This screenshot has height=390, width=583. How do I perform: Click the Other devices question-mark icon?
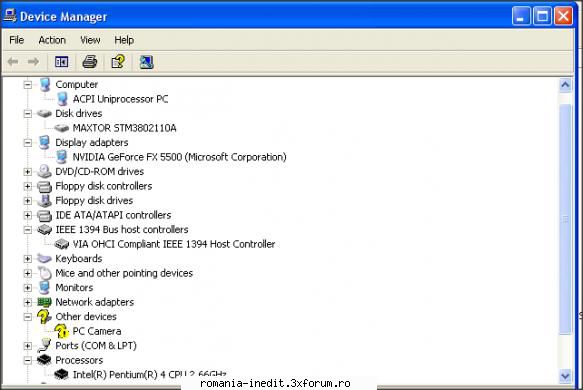click(x=44, y=316)
